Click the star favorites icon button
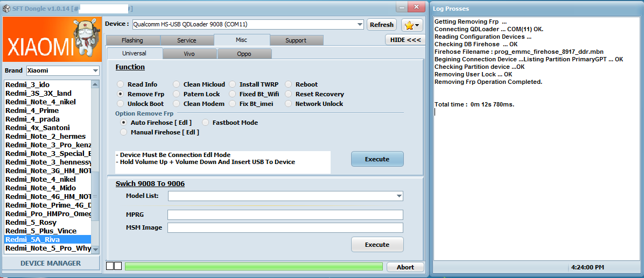The height and width of the screenshot is (278, 644). tap(412, 25)
